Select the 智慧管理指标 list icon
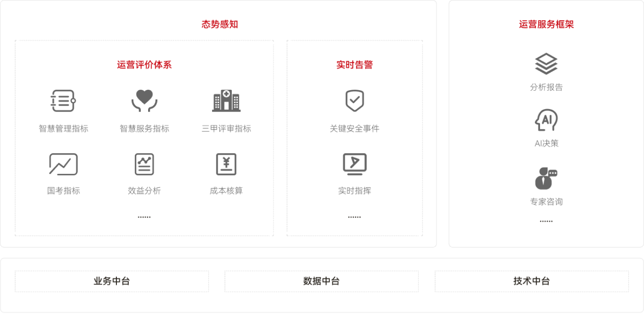 pos(62,101)
